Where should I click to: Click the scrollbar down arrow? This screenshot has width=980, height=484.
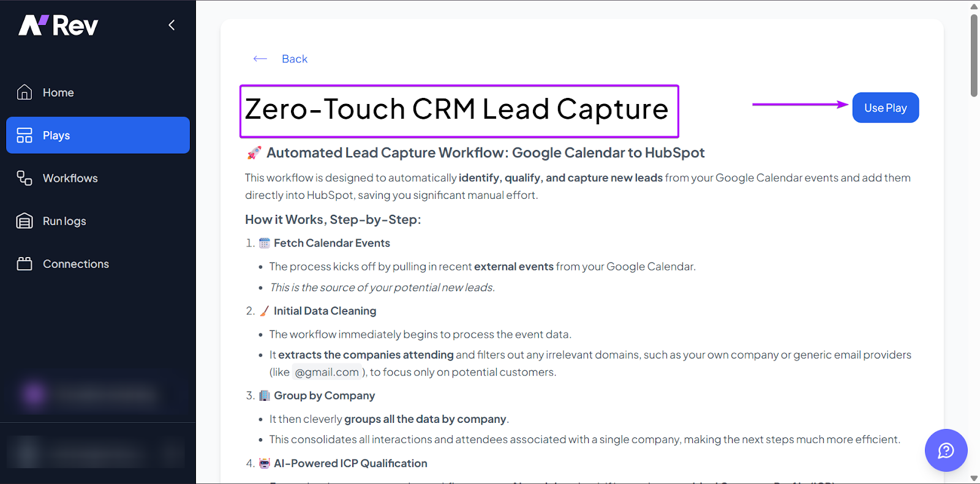coord(974,478)
